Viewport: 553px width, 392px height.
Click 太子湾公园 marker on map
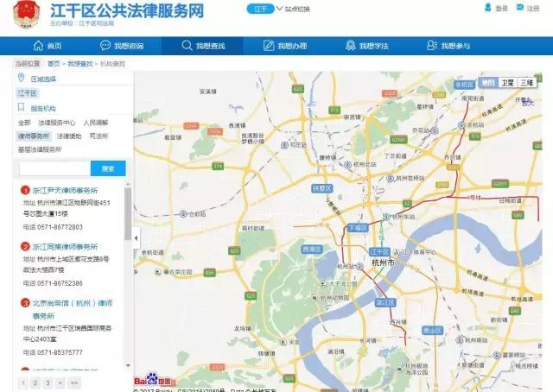pyautogui.click(x=323, y=283)
